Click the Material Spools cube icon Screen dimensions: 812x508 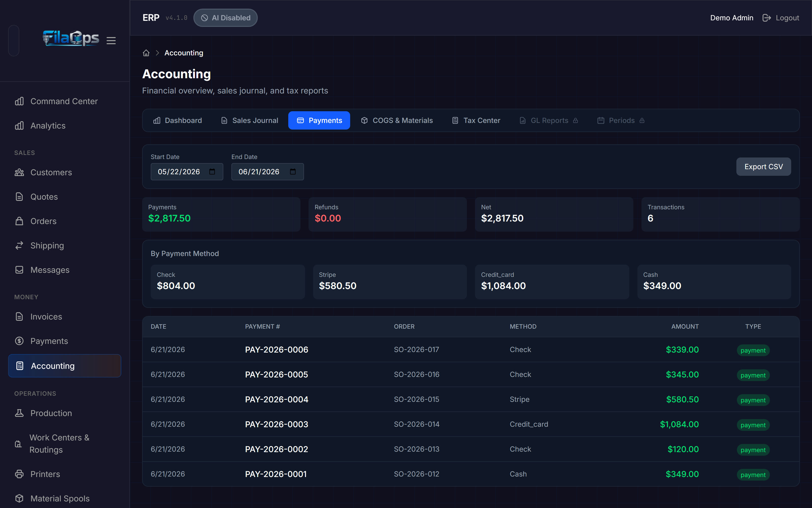click(x=20, y=498)
